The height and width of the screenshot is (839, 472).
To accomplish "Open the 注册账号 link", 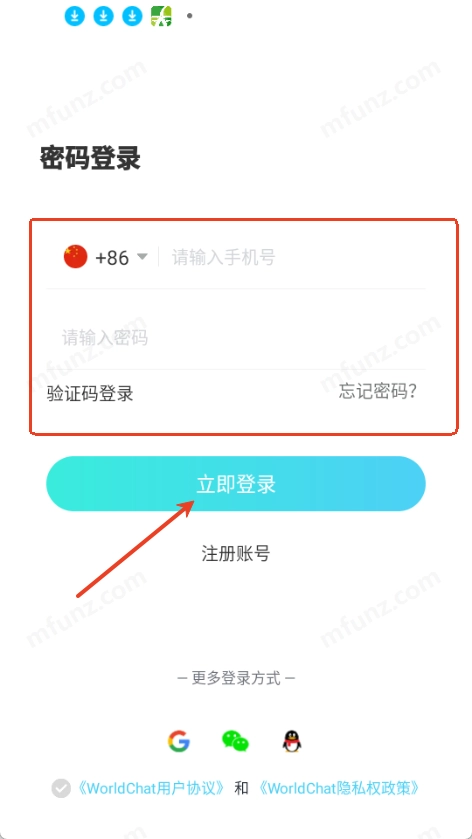I will (x=236, y=553).
